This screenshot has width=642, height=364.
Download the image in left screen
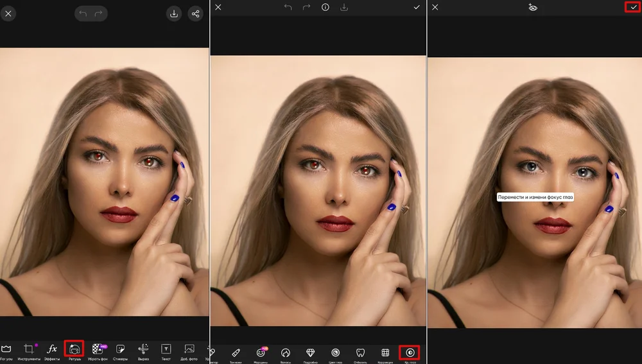(x=174, y=14)
